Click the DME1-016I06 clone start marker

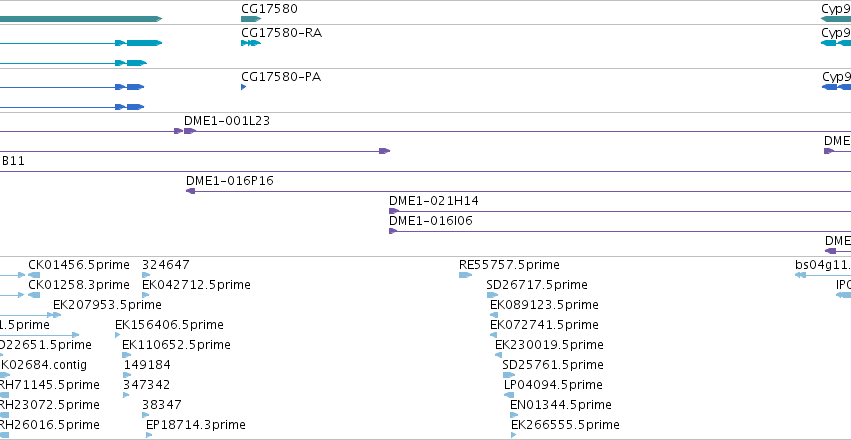coord(393,231)
